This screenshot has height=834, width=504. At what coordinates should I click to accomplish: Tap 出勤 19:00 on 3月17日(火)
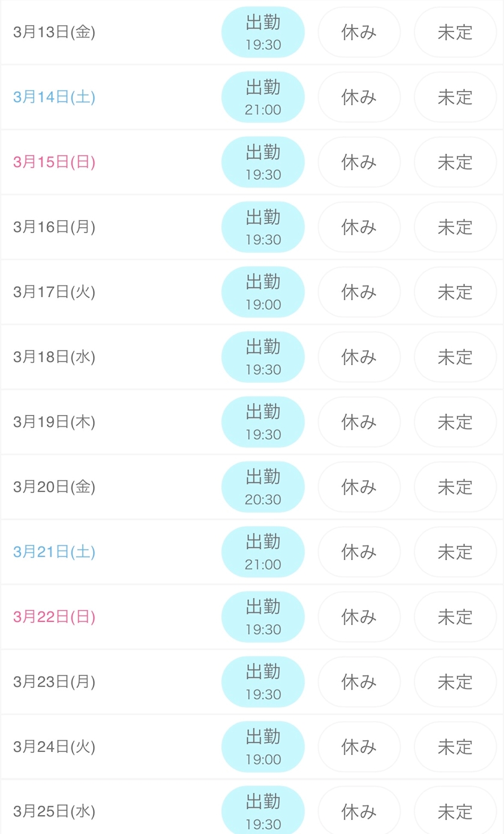(x=263, y=292)
